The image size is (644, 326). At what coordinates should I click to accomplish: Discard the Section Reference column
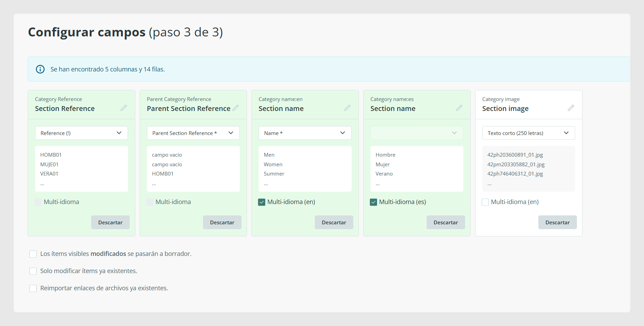[x=110, y=222]
